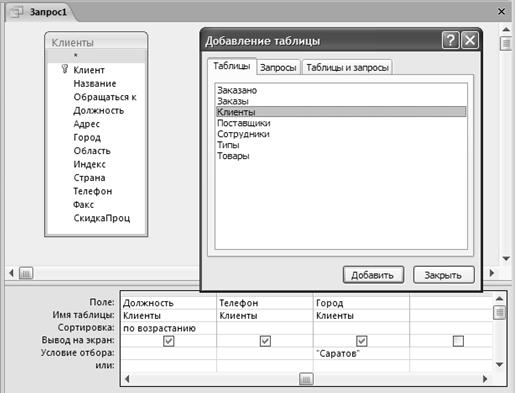Click the Закрыть button
This screenshot has width=515, height=393.
click(443, 275)
